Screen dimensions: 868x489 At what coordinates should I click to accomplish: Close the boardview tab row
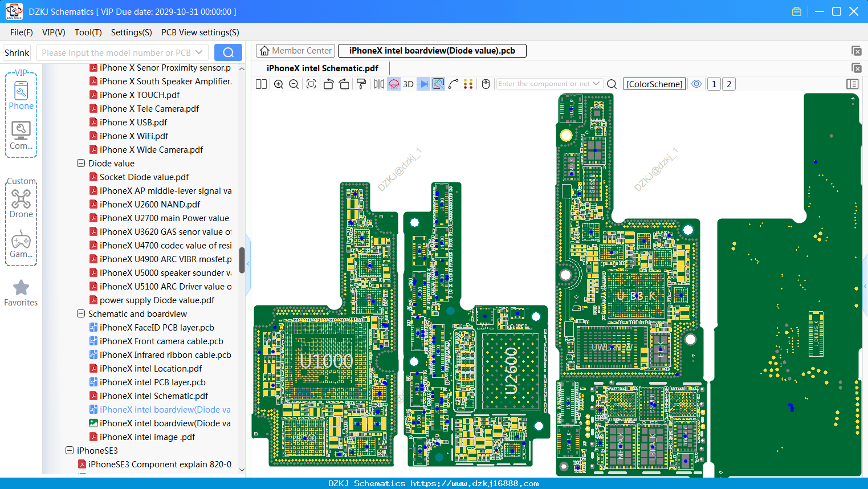pyautogui.click(x=857, y=51)
